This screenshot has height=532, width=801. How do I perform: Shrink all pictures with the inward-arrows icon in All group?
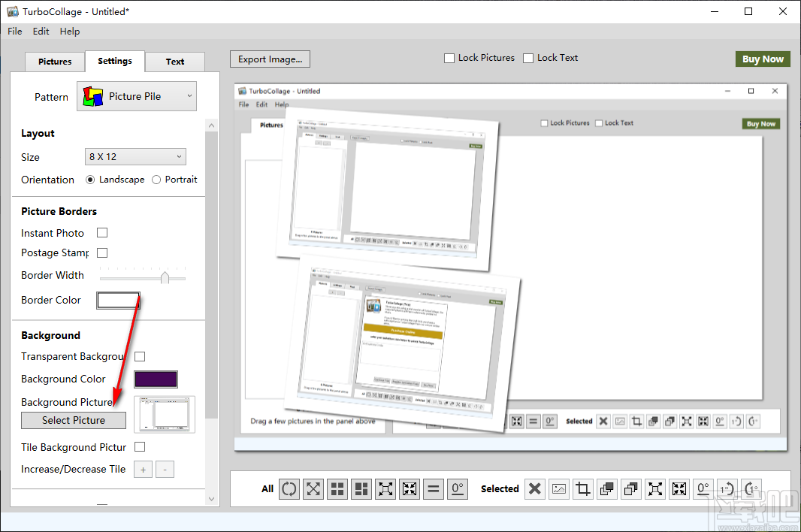pyautogui.click(x=410, y=489)
